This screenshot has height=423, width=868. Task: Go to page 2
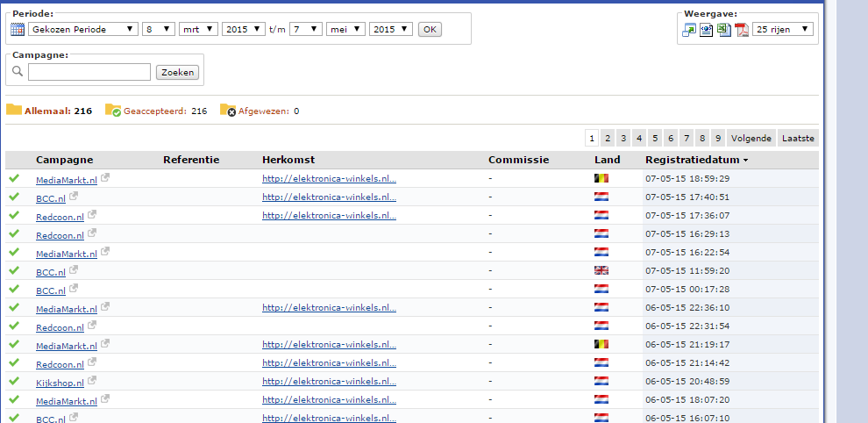coord(608,138)
